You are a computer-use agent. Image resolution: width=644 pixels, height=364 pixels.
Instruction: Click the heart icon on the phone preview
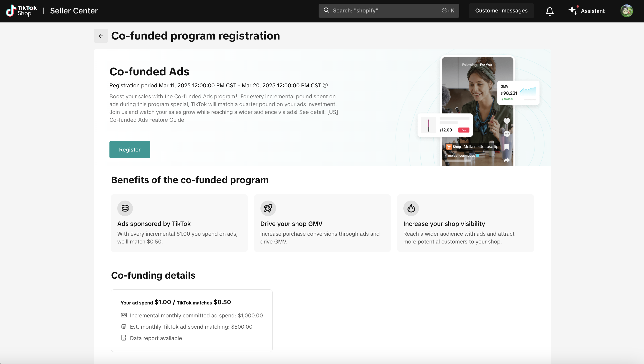507,121
